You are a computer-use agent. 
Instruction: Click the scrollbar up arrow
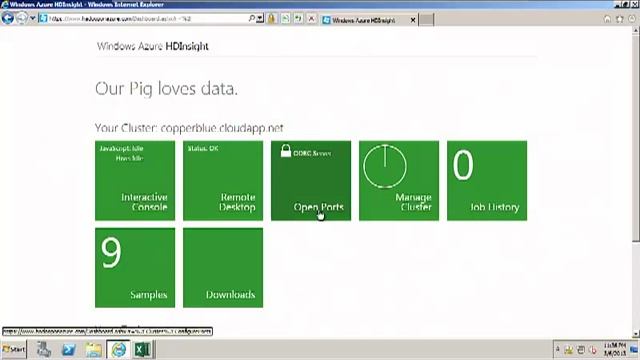click(x=636, y=30)
